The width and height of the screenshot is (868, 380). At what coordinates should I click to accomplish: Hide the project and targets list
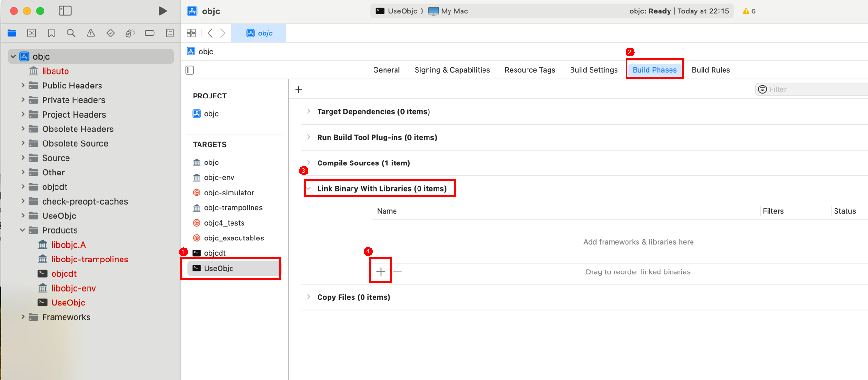(190, 70)
